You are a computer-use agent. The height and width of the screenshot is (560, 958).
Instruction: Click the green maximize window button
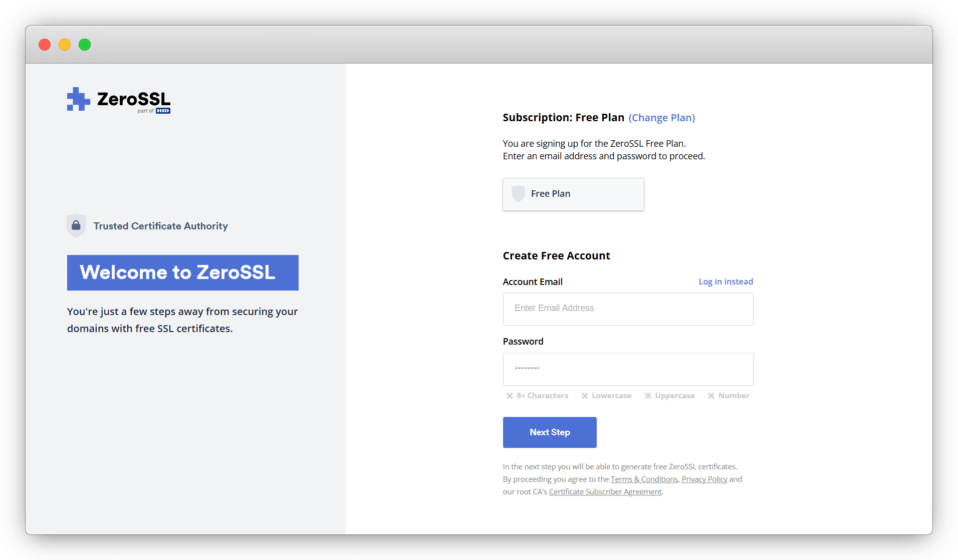85,45
